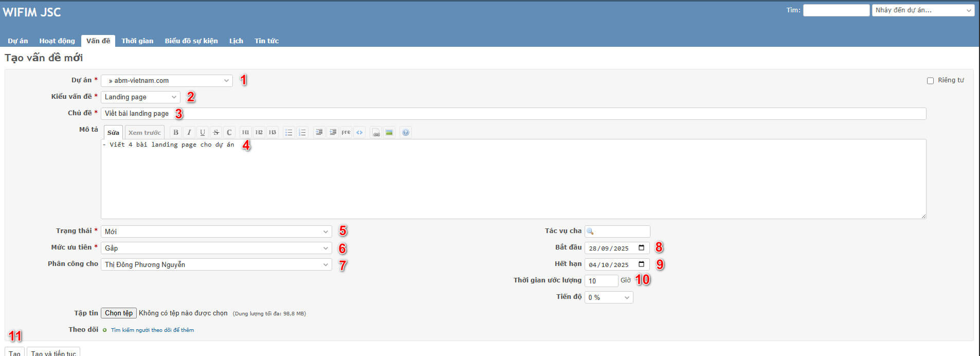Screen dimensions: 980x356
Task: Click link to search watchers to add
Action: point(152,330)
